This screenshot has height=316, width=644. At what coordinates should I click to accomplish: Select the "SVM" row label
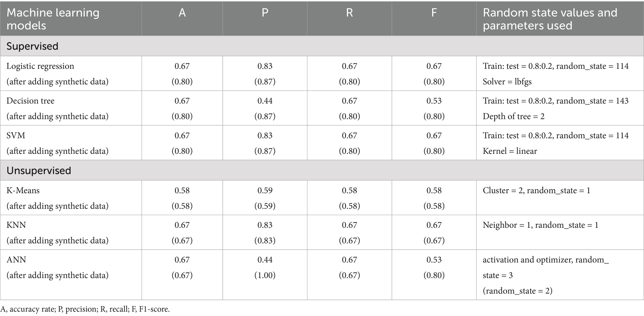(16, 135)
